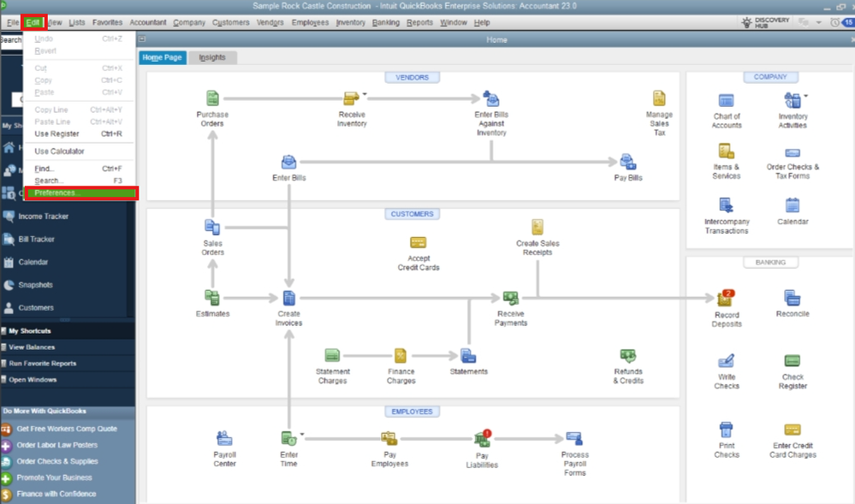Open Process Payroll Forms icon
This screenshot has width=855, height=504.
(x=575, y=439)
